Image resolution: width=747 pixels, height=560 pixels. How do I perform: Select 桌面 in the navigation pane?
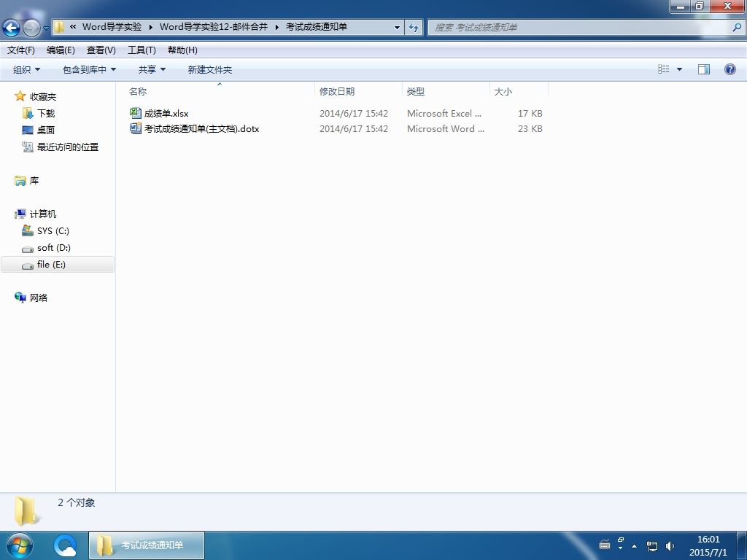point(46,130)
